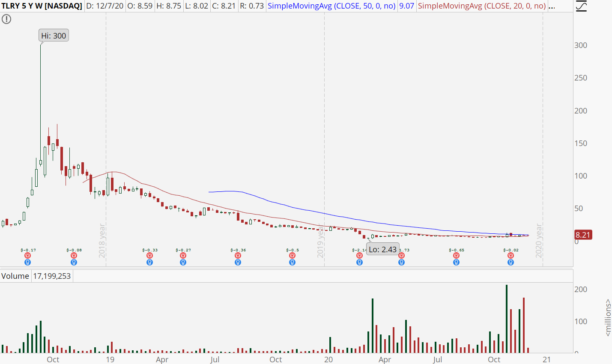Open the red earnings phone icon under $-0.5
The width and height of the screenshot is (612, 364).
point(292,256)
